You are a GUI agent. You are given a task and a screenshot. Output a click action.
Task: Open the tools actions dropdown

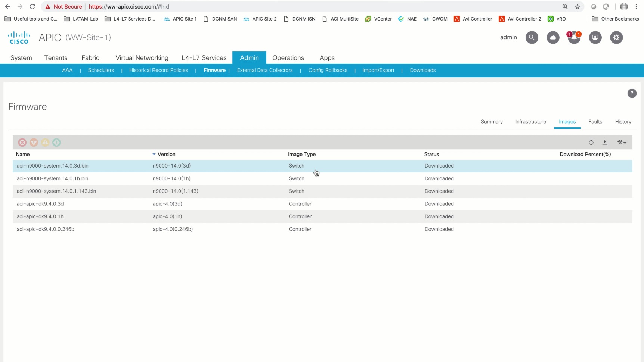click(622, 143)
